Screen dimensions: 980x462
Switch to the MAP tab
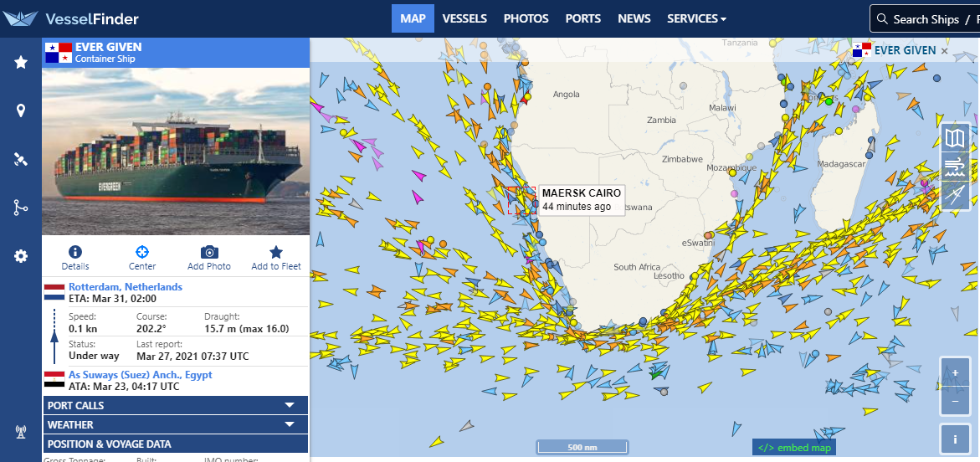[x=413, y=18]
